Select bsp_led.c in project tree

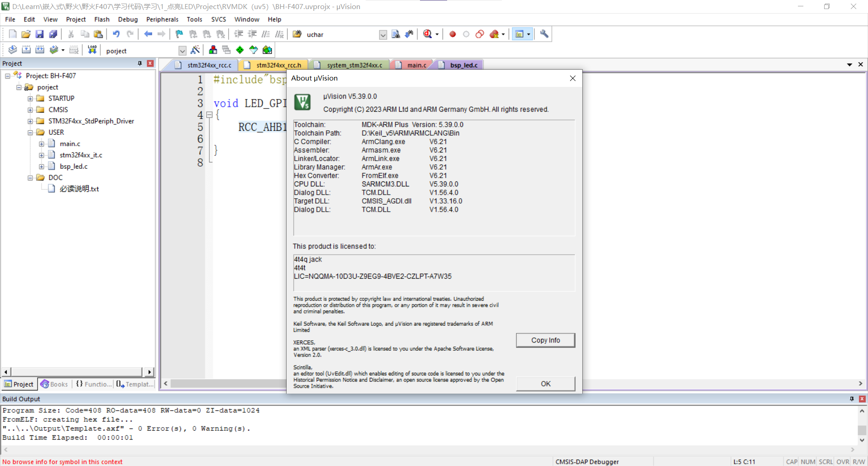pos(73,166)
